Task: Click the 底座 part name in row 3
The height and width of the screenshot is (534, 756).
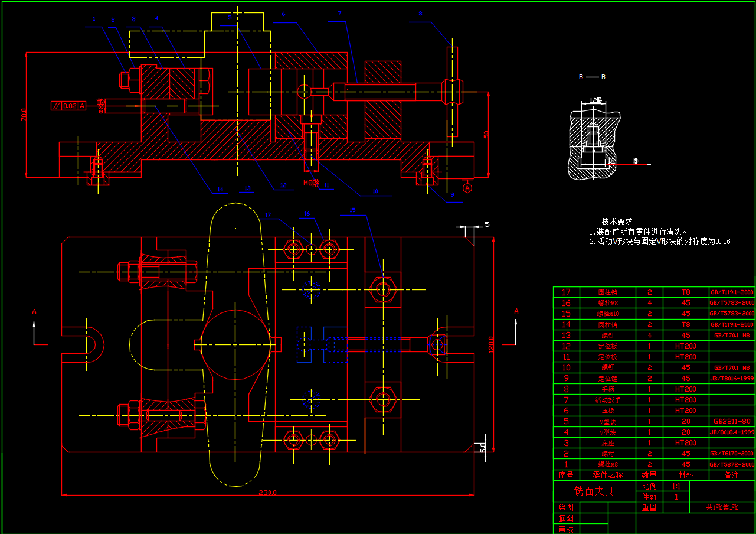Action: click(x=608, y=442)
